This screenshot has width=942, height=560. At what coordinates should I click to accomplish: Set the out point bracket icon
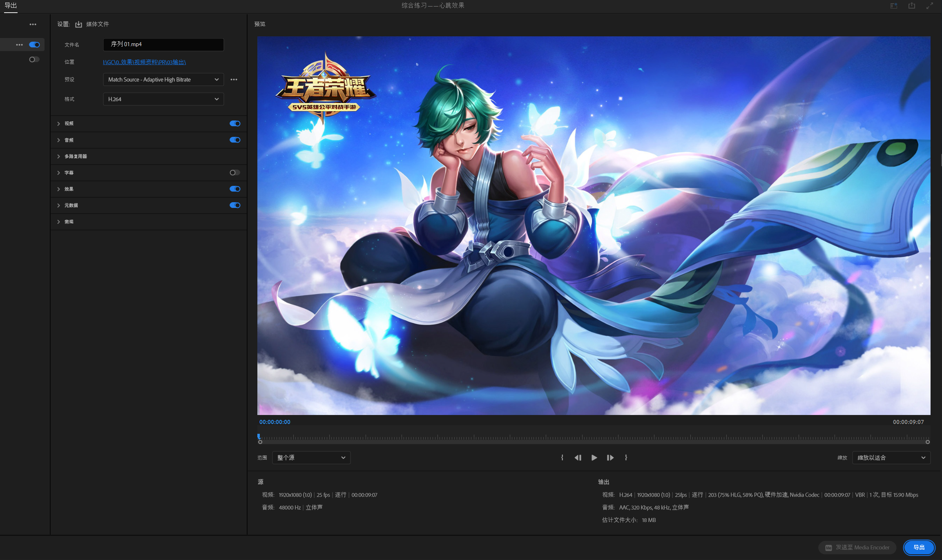pyautogui.click(x=626, y=457)
